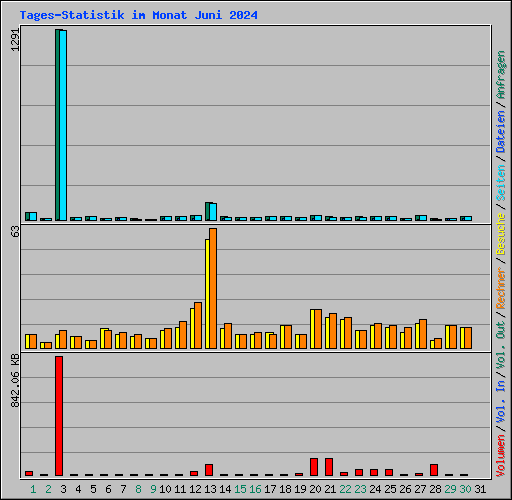Image resolution: width=512 pixels, height=500 pixels.
Task: Click the chart title Tages-Statistik im Monat Juni 2024
Action: pyautogui.click(x=138, y=15)
